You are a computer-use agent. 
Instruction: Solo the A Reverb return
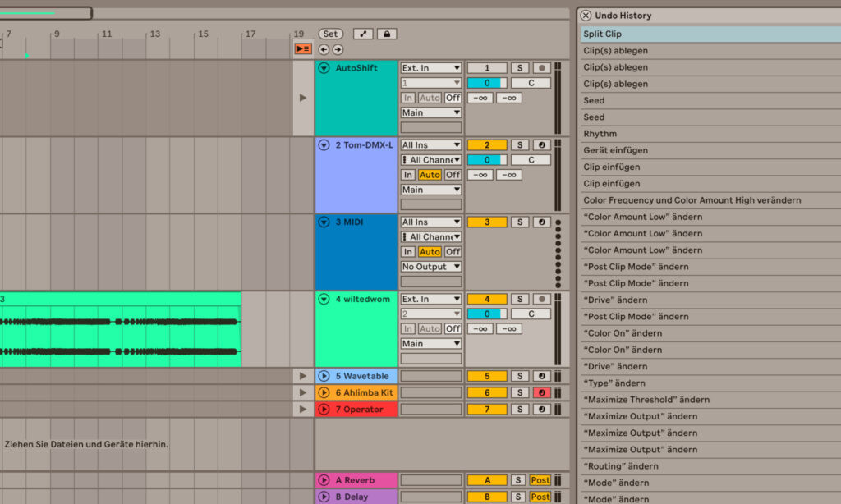point(518,480)
